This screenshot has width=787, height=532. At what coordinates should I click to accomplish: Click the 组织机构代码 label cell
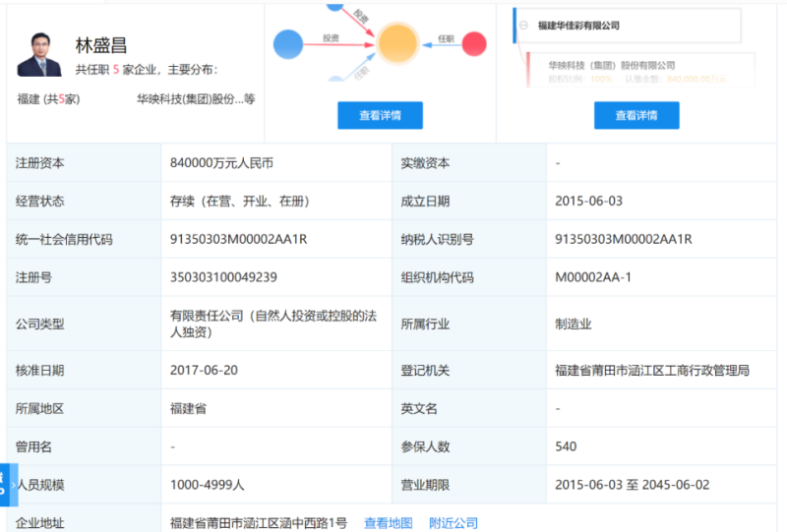click(469, 277)
